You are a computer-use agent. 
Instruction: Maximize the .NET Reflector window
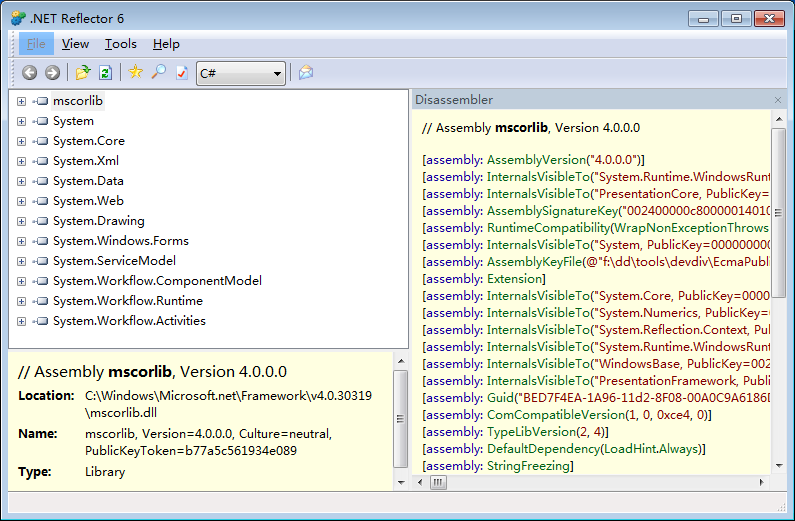736,19
